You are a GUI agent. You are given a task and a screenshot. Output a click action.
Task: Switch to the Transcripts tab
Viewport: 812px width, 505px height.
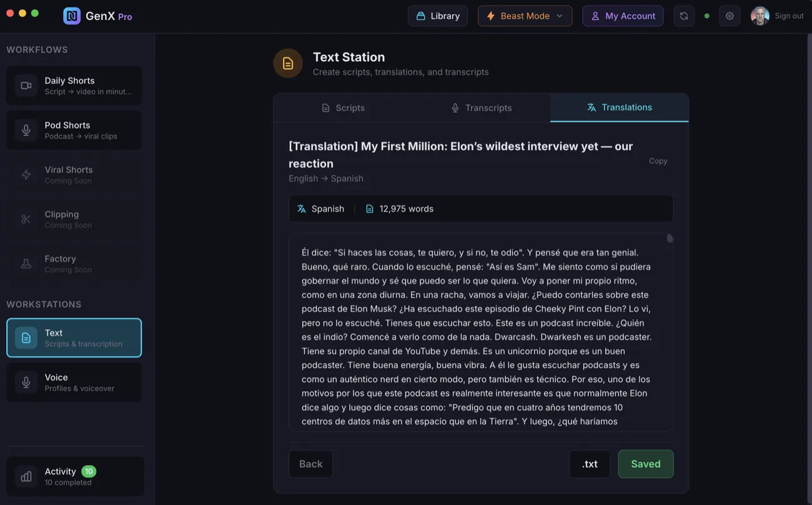tap(481, 108)
